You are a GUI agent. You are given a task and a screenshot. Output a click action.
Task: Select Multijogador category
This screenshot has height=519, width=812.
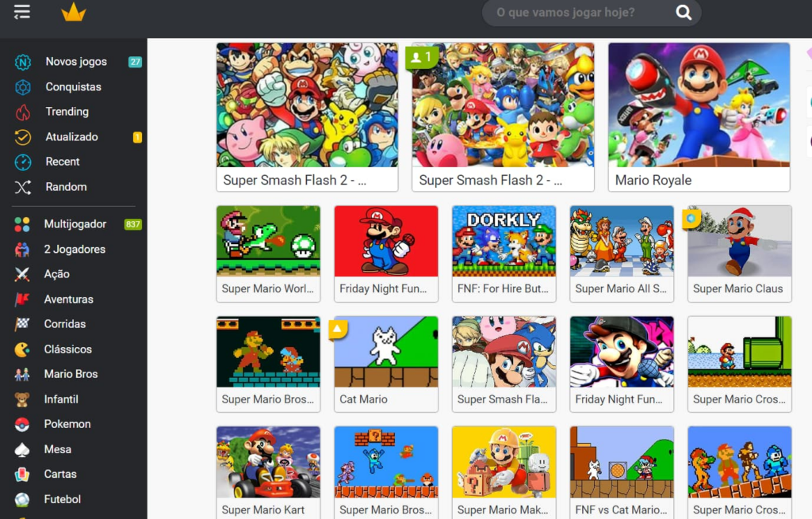point(74,224)
